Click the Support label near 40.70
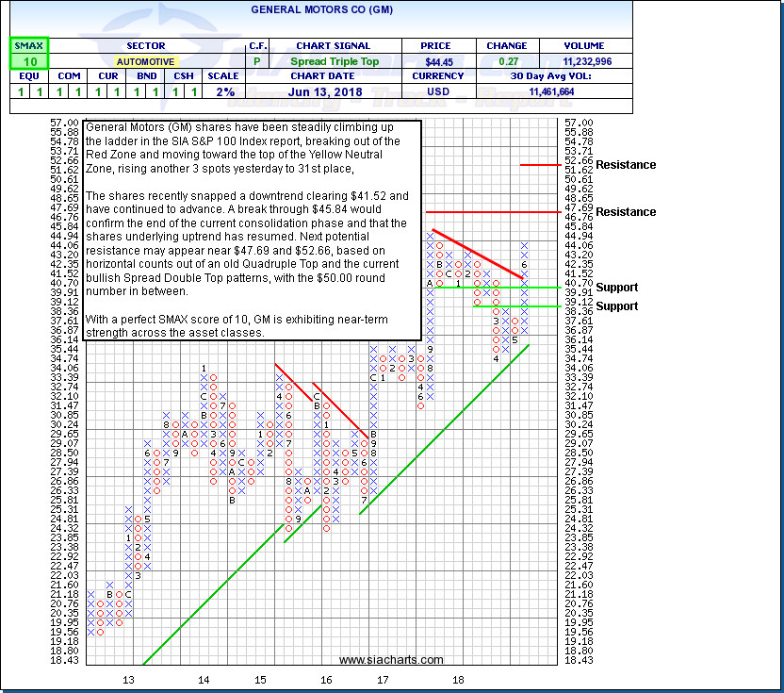The height and width of the screenshot is (693, 784). pyautogui.click(x=616, y=288)
